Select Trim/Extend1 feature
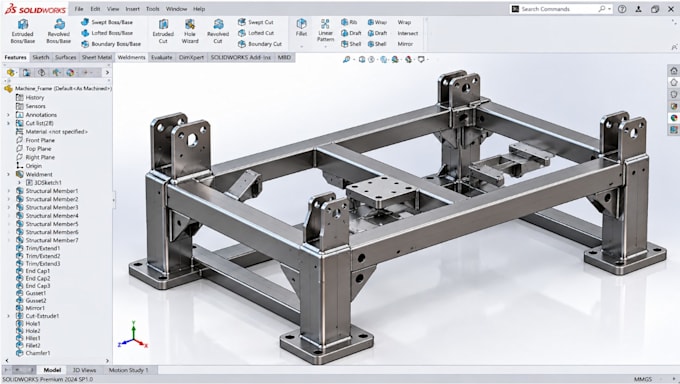Screen dimensions: 680x384 (x=38, y=249)
